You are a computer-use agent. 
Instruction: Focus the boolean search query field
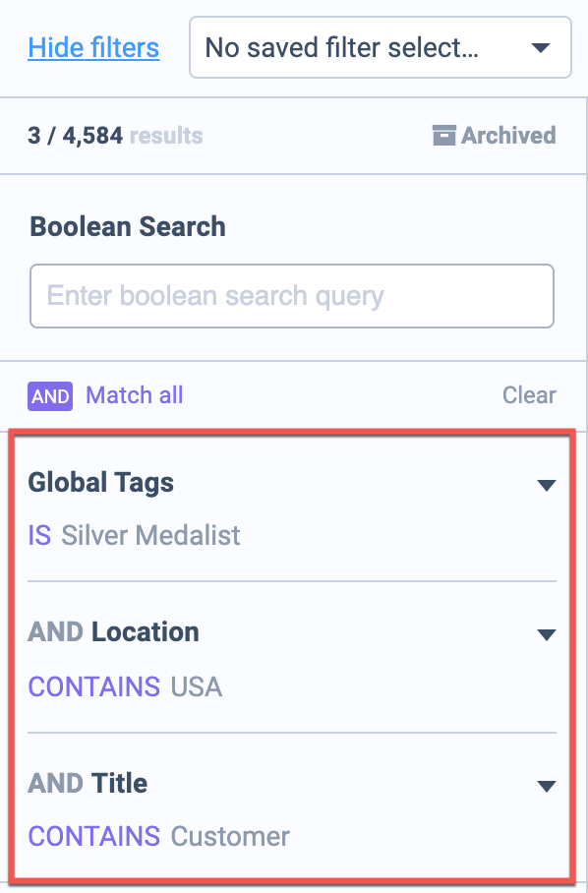point(292,296)
